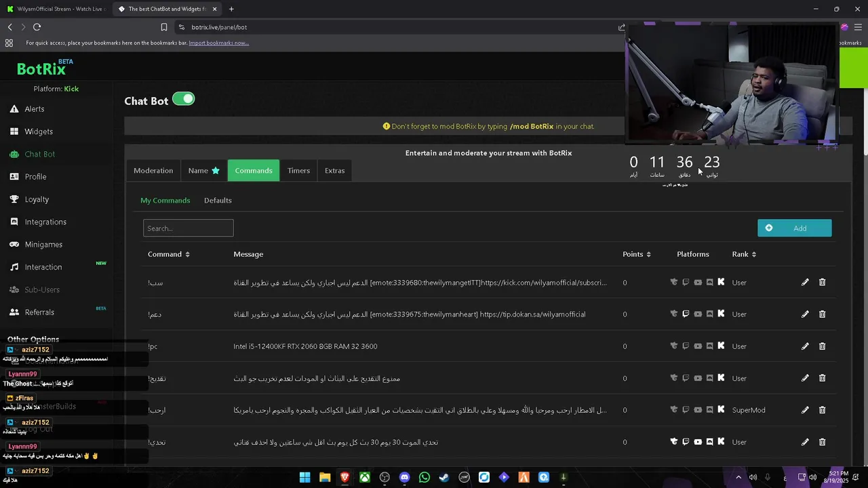868x488 pixels.
Task: Switch to Defaults commands sub-tab
Action: [x=218, y=201]
